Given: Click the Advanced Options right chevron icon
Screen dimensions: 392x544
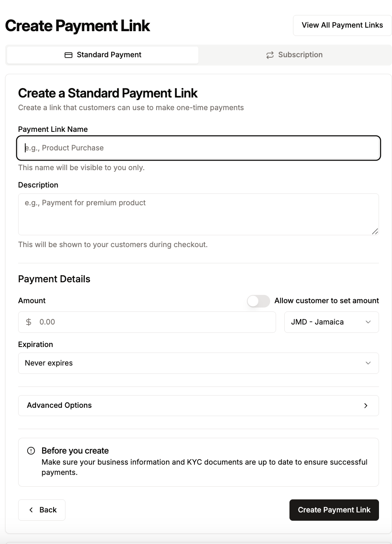Looking at the screenshot, I should (366, 405).
